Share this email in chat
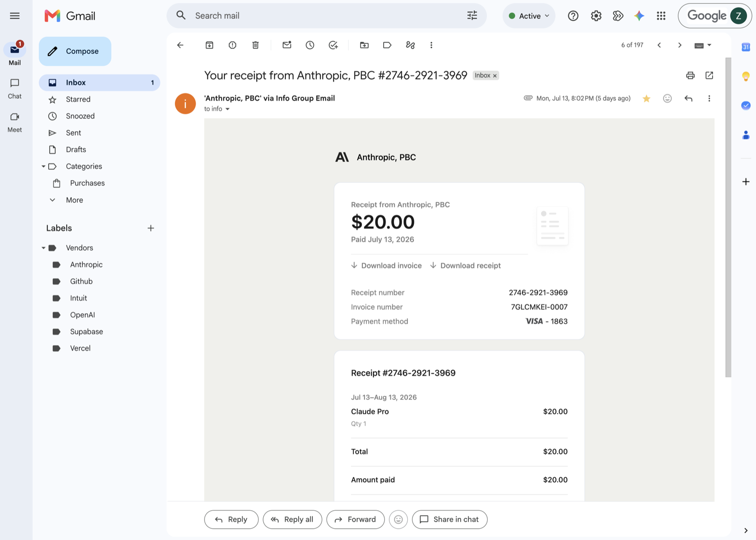Image resolution: width=756 pixels, height=540 pixels. [x=449, y=519]
